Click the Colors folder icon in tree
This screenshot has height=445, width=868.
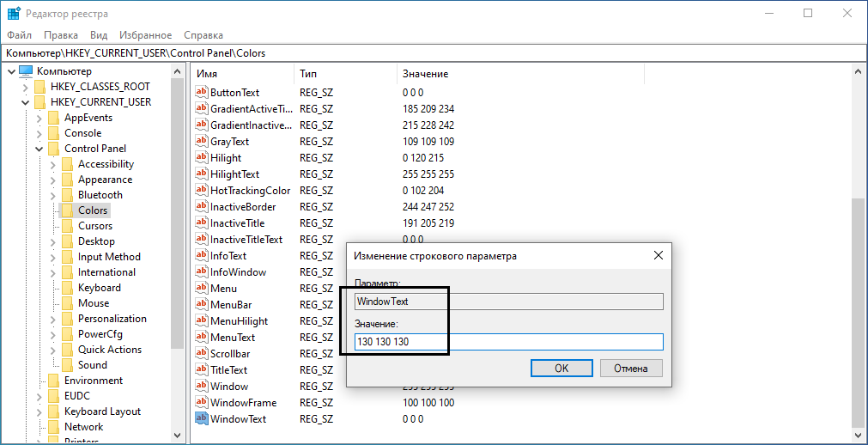(x=67, y=210)
